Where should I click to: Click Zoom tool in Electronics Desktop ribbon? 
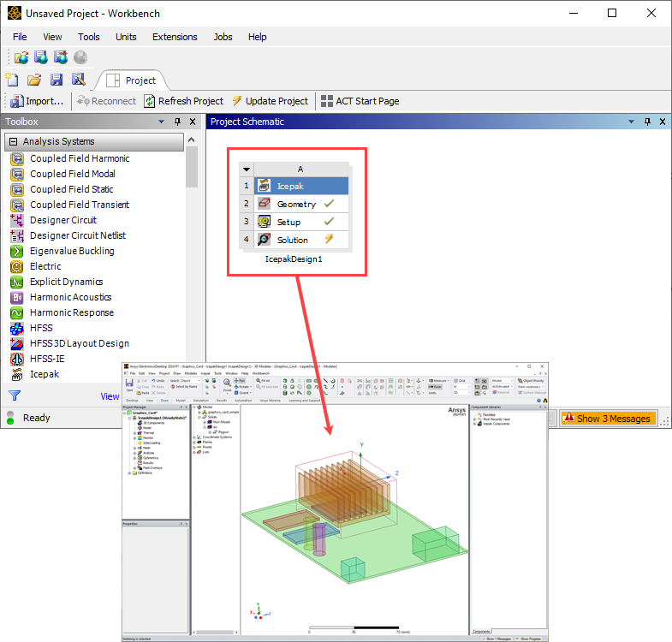pyautogui.click(x=227, y=385)
